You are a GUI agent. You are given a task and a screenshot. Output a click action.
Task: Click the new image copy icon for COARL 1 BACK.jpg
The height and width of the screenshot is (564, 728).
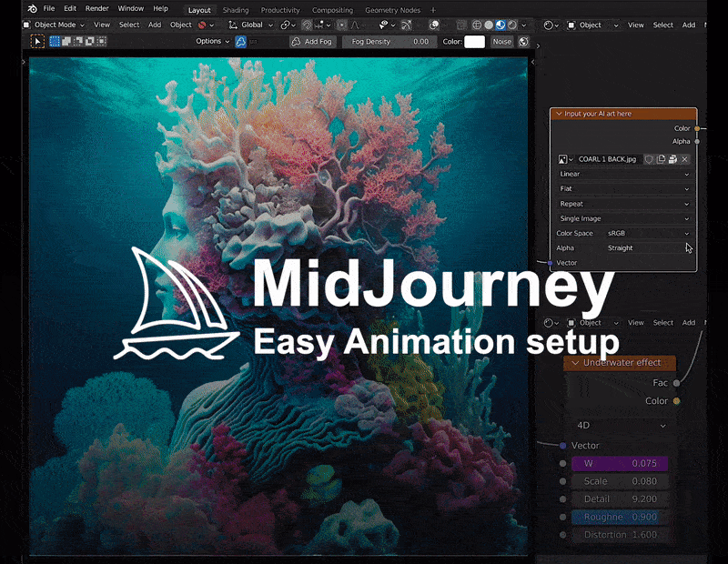[662, 159]
